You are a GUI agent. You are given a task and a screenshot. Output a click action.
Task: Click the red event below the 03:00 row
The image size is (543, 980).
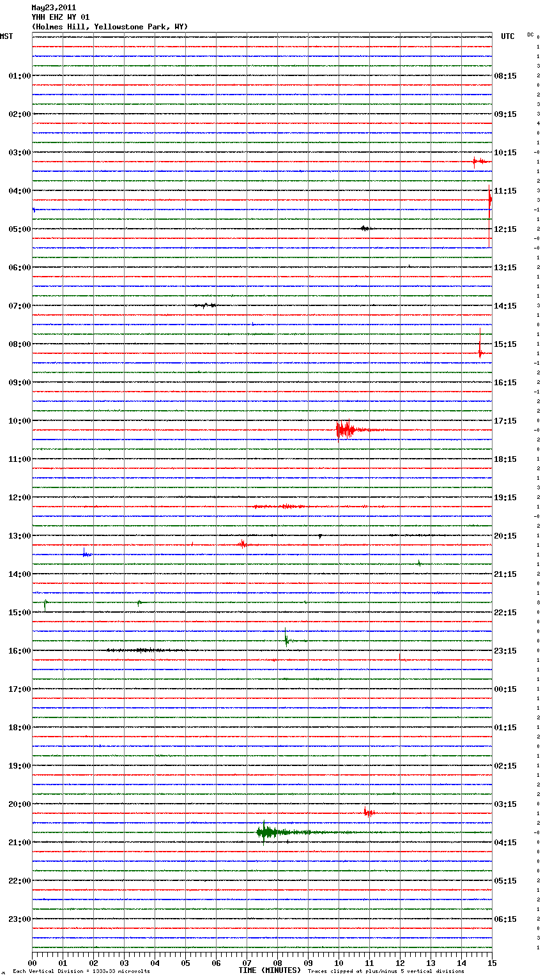click(x=480, y=162)
